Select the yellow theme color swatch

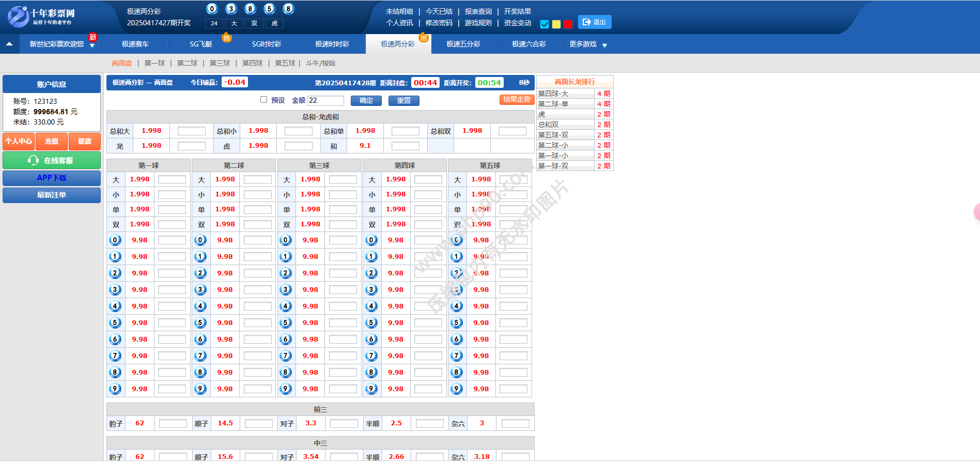coord(556,24)
